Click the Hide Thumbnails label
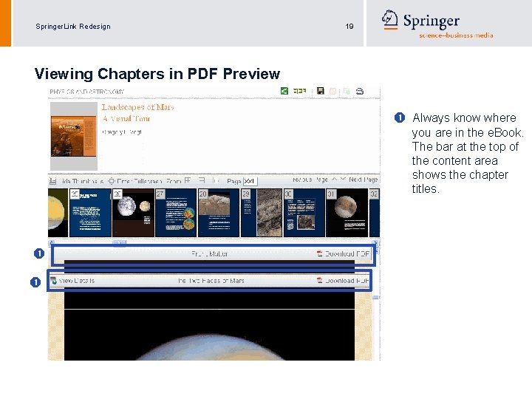The width and height of the screenshot is (532, 399). (x=83, y=181)
